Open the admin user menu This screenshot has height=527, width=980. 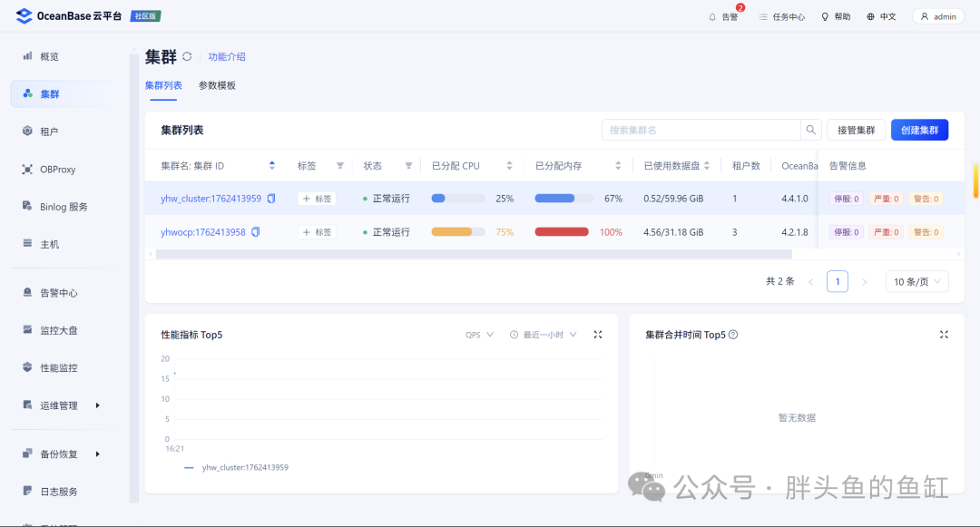pyautogui.click(x=938, y=17)
